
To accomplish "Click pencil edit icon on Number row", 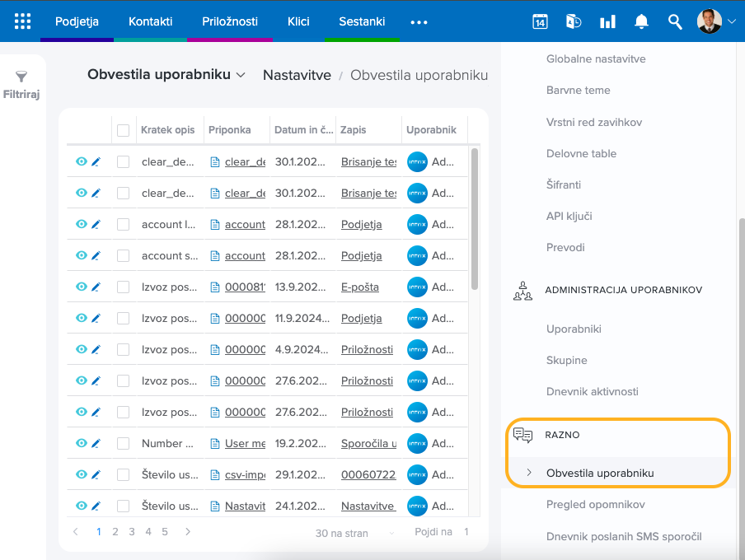I will (96, 444).
